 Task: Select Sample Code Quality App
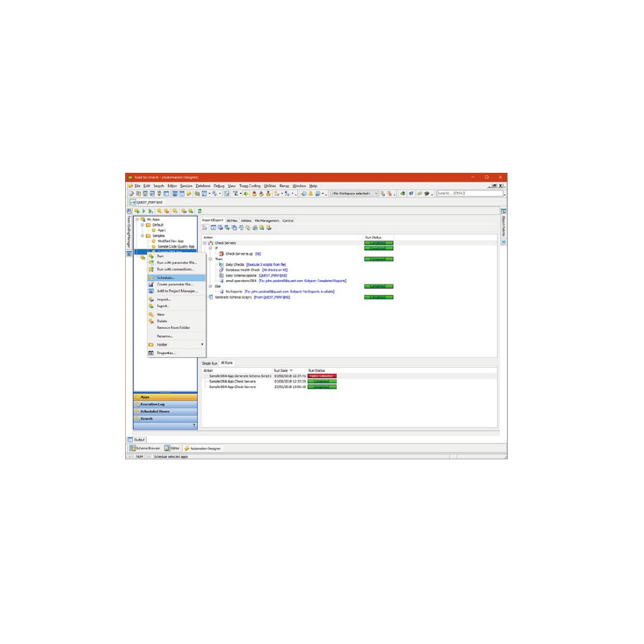(176, 246)
